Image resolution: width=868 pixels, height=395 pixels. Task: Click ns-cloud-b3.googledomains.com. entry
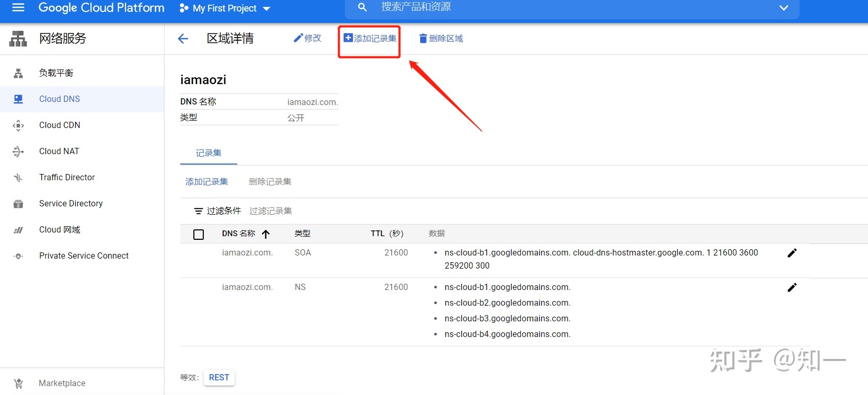(507, 319)
